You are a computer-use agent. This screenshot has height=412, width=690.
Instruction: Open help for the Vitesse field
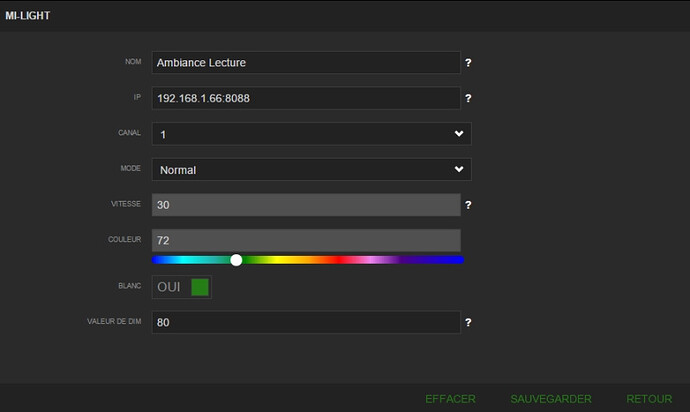[x=468, y=205]
